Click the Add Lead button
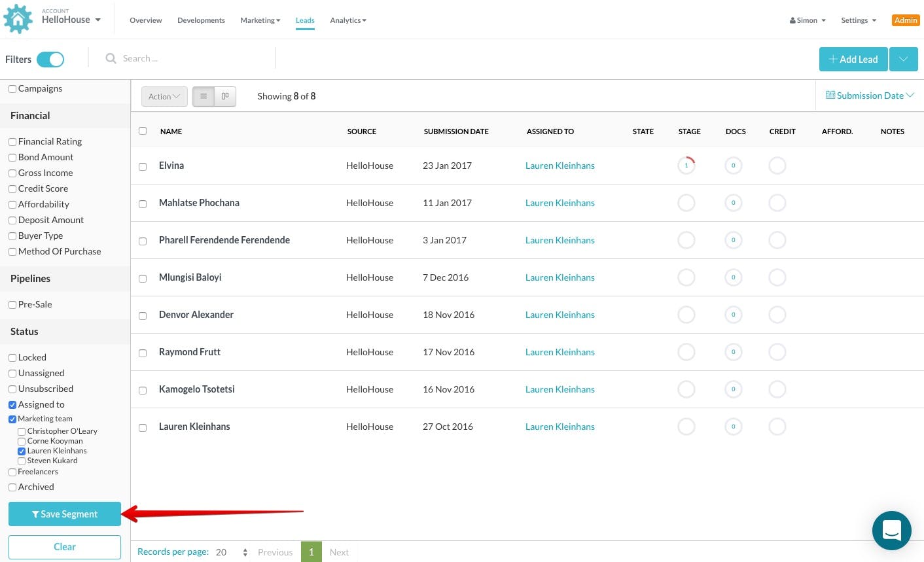This screenshot has height=562, width=924. 853,59
